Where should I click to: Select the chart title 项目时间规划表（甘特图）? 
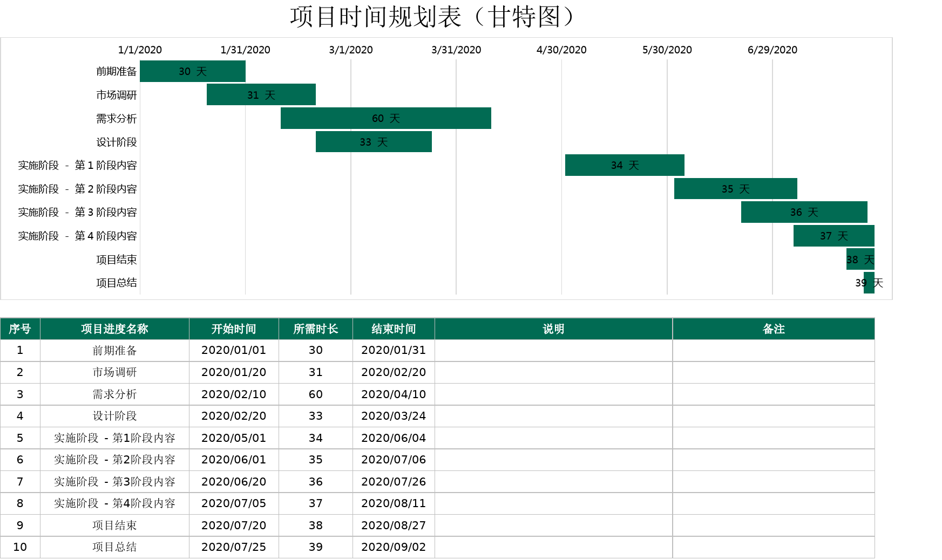[x=435, y=17]
